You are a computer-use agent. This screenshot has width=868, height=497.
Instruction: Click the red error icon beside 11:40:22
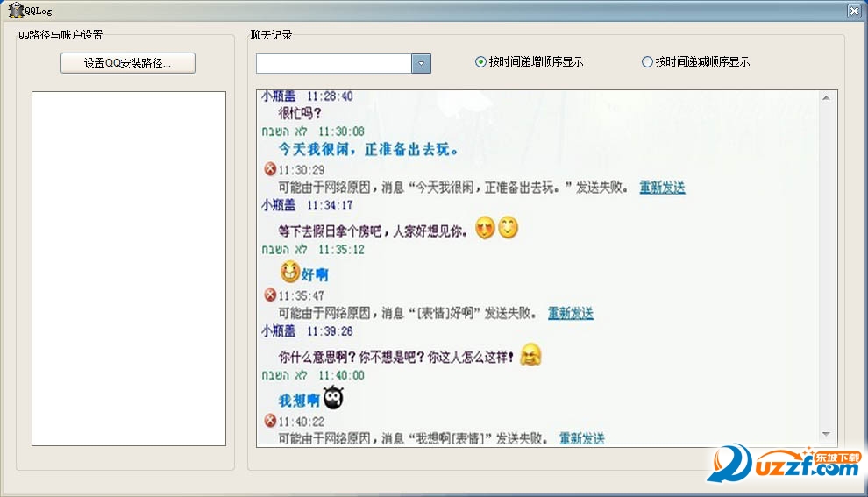pyautogui.click(x=270, y=420)
